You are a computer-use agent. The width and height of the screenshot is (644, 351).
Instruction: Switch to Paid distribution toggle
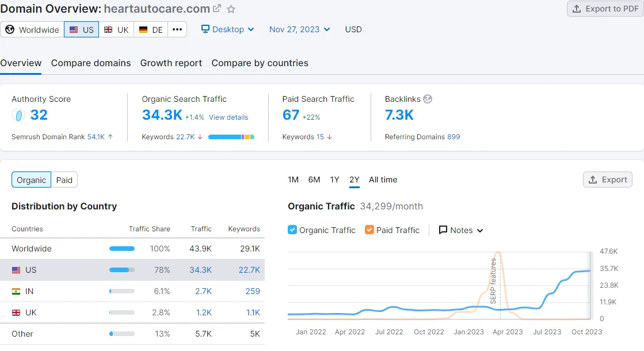tap(64, 180)
